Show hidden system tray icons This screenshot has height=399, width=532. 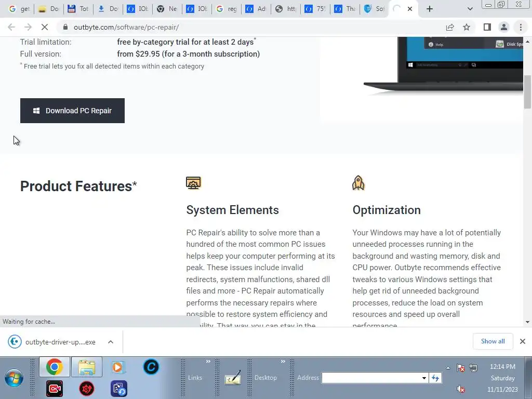tap(448, 368)
